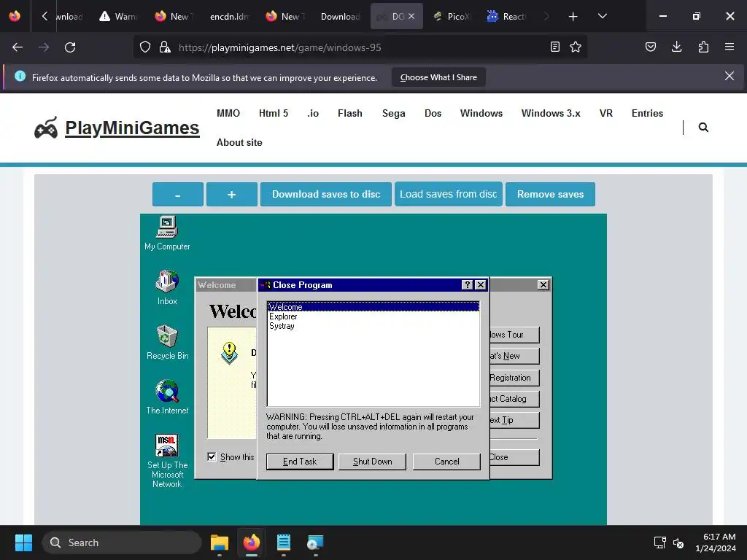Open the Windows Start button
This screenshot has width=747, height=560.
[23, 542]
